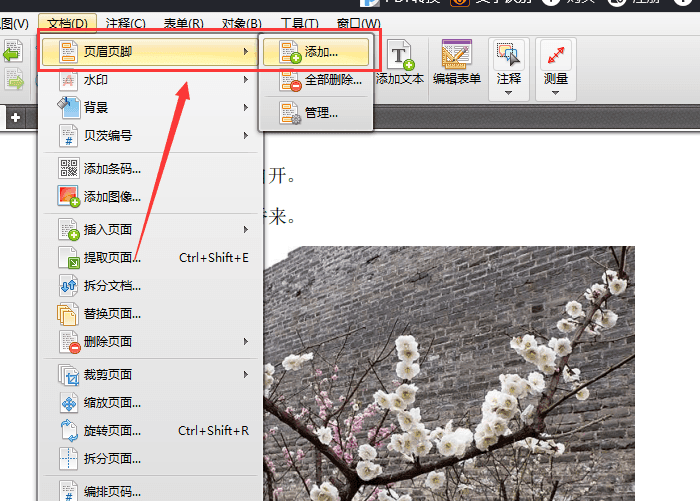Expand arrow next to 裁剪页面
Image resolution: width=700 pixels, height=501 pixels.
pos(246,375)
